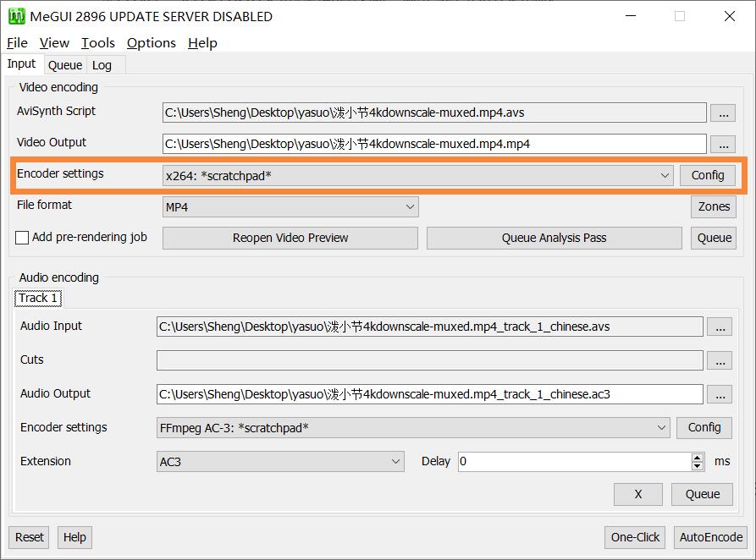Click the One-Click button
Image resolution: width=756 pixels, height=560 pixels.
(x=635, y=537)
